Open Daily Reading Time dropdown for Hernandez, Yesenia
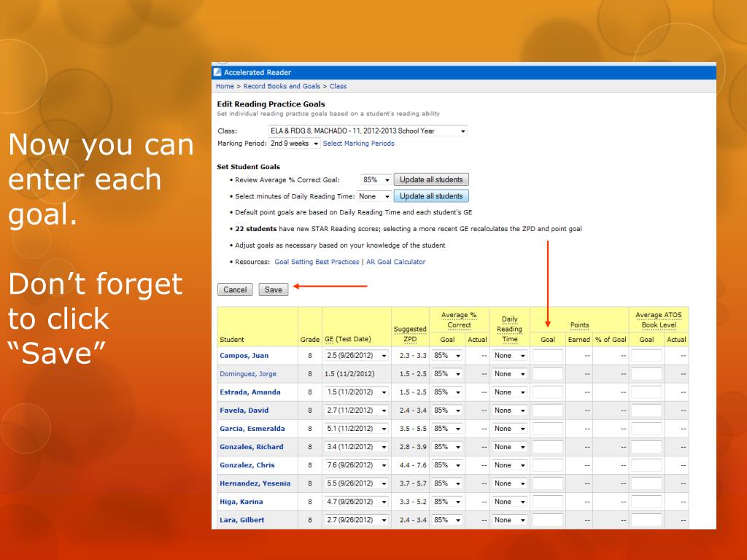Image resolution: width=747 pixels, height=560 pixels. click(509, 483)
